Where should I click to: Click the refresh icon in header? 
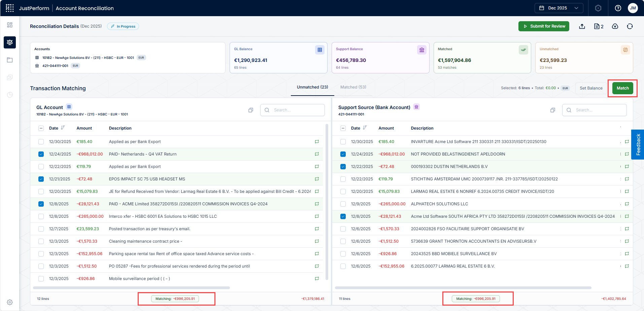tap(630, 26)
